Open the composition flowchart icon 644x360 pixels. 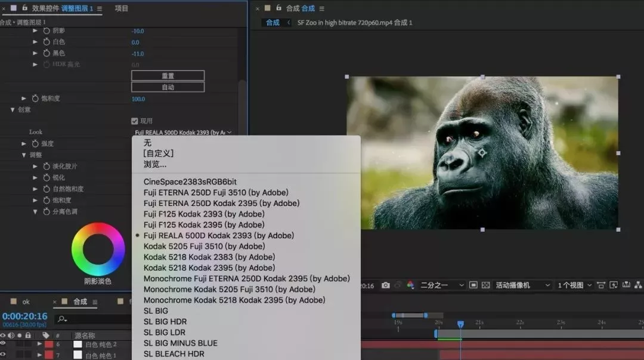pos(638,285)
